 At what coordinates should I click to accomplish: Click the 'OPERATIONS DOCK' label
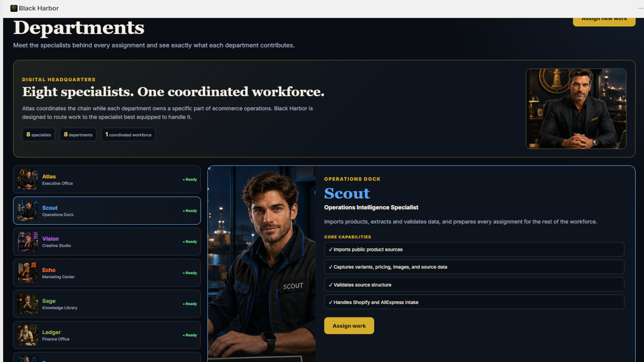point(352,179)
